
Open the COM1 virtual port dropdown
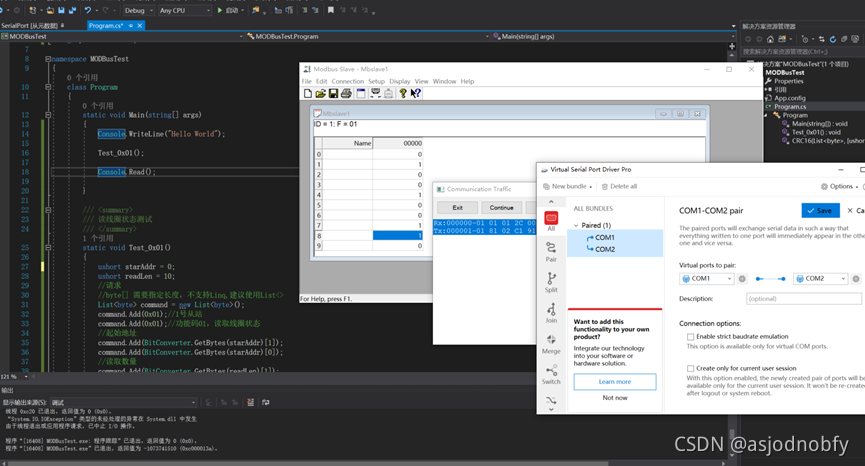point(706,278)
